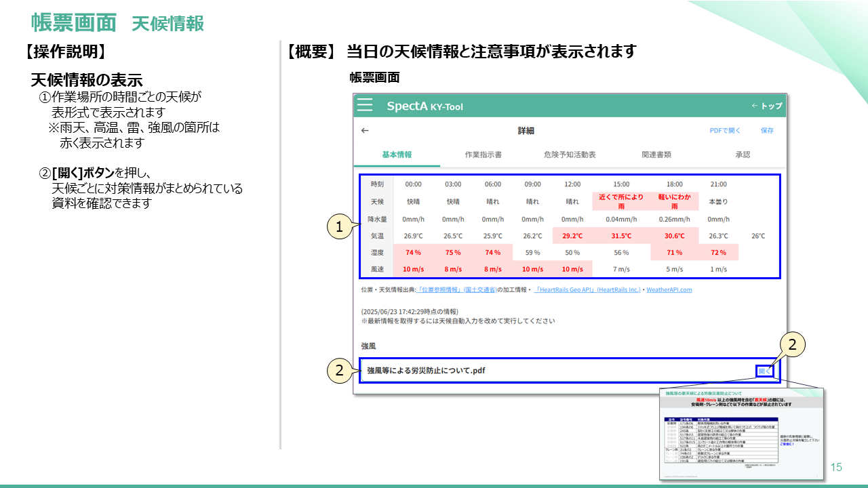Screen dimensions: 868x488
Task: Click PDFで開く in the detail header
Action: click(x=725, y=130)
